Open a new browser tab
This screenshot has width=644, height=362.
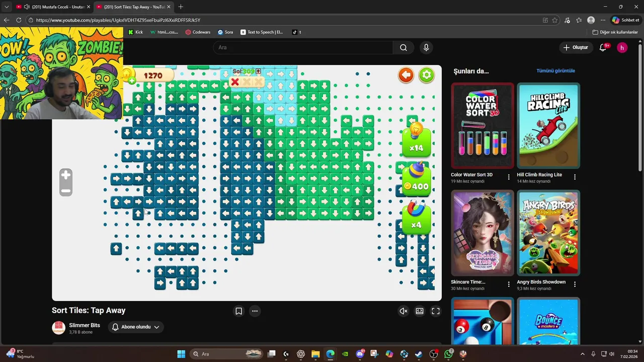[181, 7]
